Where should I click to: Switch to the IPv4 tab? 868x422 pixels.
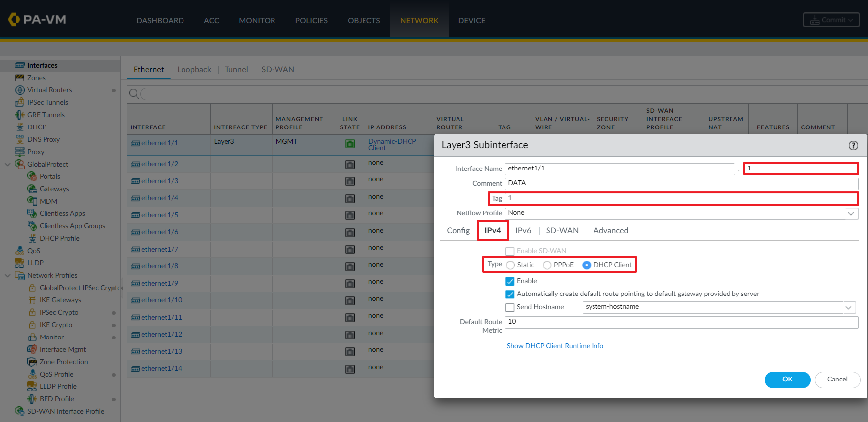493,231
